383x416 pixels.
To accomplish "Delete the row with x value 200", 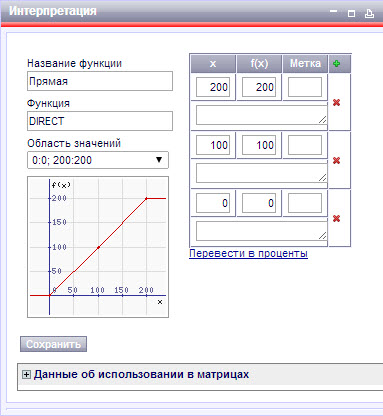I will 337,102.
